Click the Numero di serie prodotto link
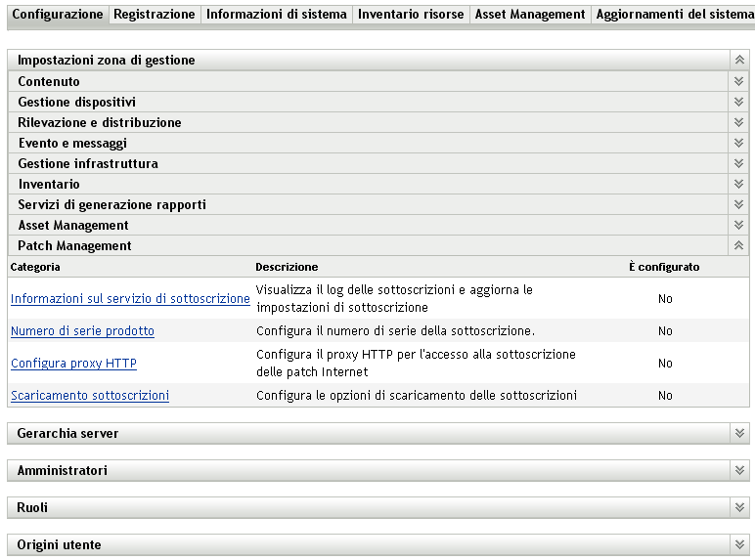Screen dimensions: 755x560 [x=82, y=331]
